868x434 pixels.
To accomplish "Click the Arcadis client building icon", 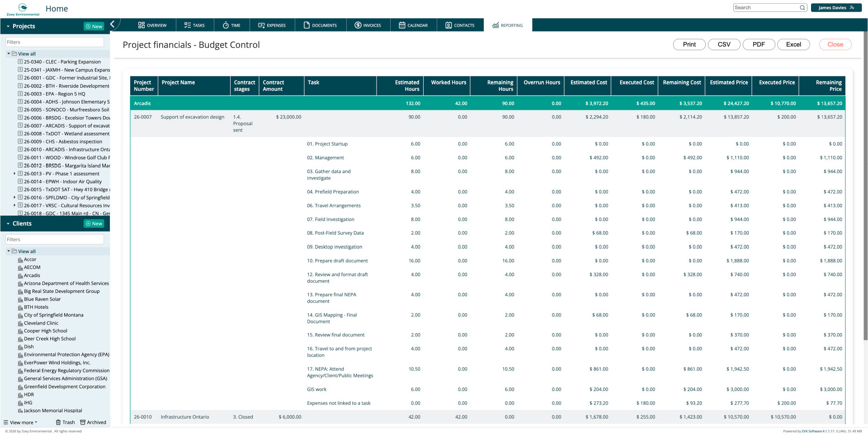I will [20, 276].
